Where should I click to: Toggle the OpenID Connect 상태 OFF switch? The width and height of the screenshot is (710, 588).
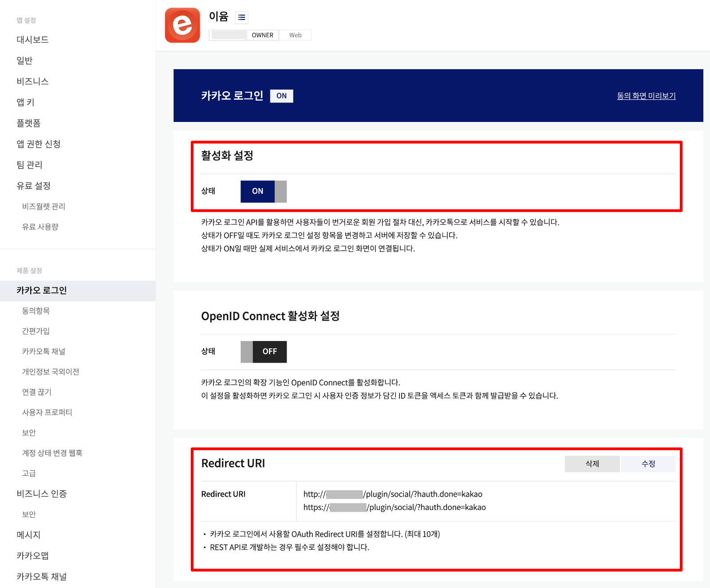264,352
